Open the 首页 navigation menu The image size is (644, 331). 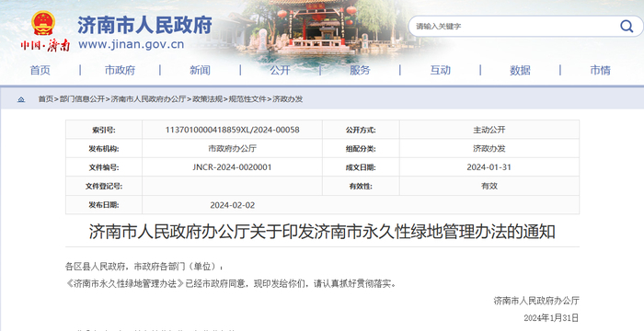(40, 70)
